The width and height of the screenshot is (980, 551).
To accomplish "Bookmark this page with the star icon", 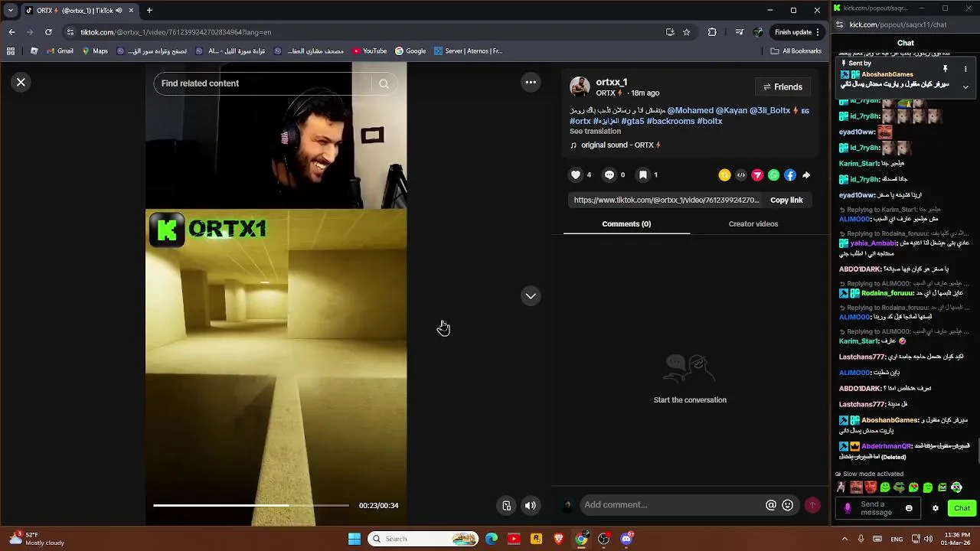I will [687, 32].
